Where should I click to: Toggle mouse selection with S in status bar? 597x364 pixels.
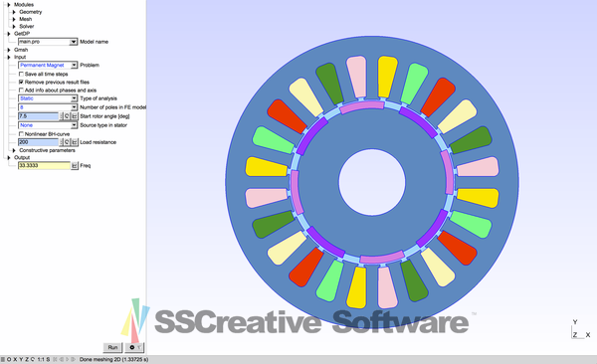pos(48,359)
